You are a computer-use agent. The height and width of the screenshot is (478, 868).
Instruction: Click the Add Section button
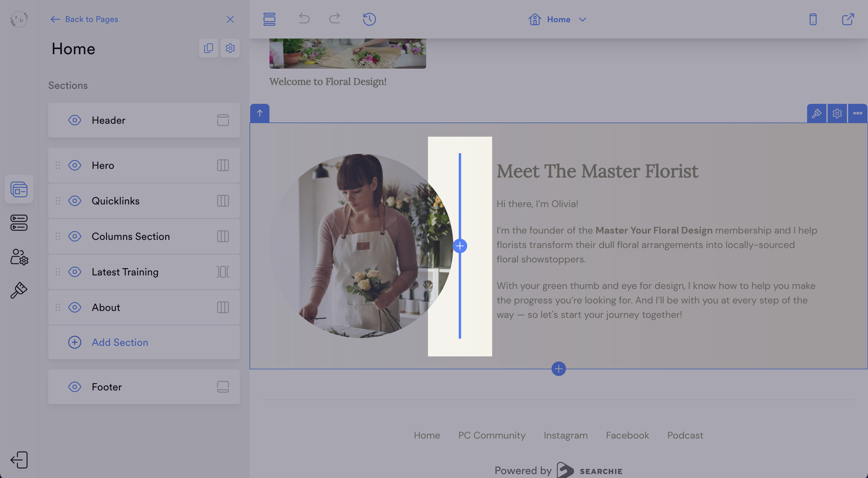120,342
